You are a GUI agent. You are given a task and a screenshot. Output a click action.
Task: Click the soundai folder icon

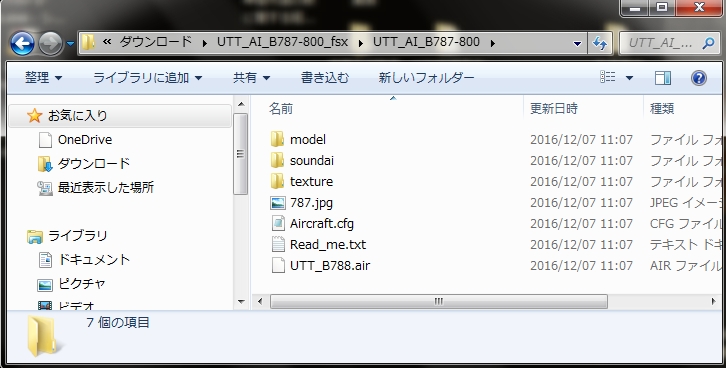(277, 160)
